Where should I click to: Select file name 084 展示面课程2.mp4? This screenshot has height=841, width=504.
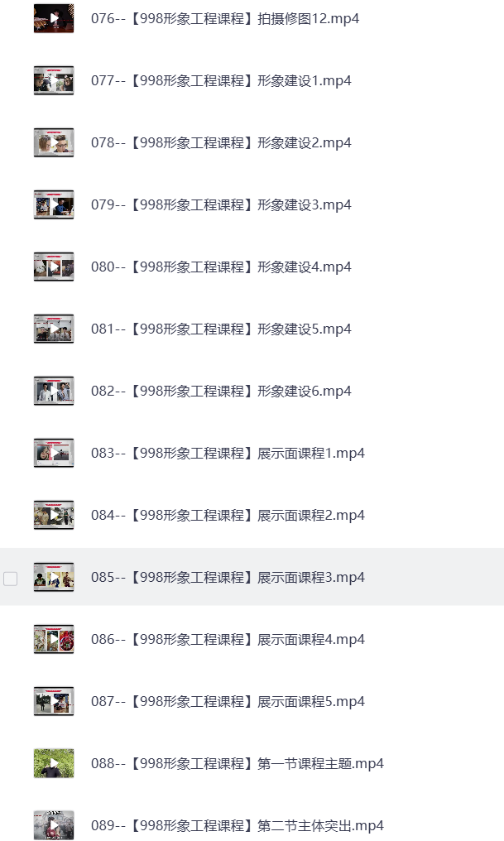[x=228, y=516]
